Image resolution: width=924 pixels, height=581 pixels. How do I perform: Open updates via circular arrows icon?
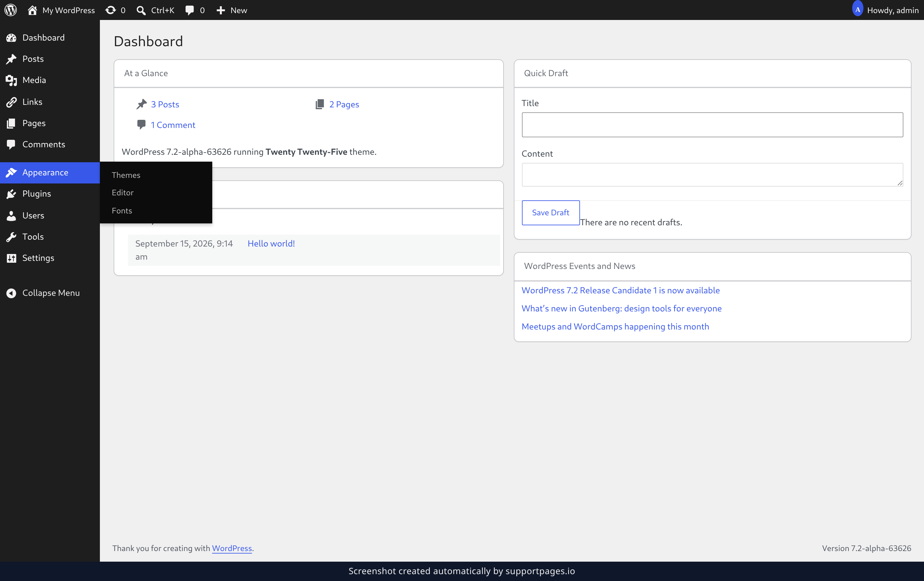111,10
